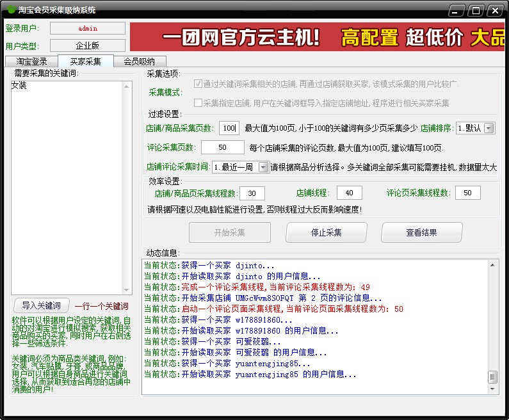Edit the 店铺/商品页采集线程数 field showing 30

[252, 193]
